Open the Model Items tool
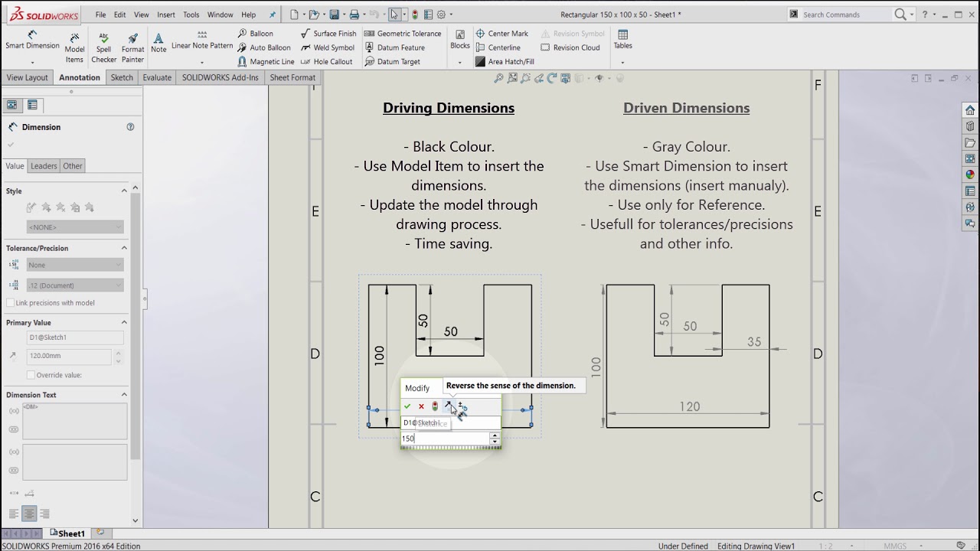 [x=74, y=47]
